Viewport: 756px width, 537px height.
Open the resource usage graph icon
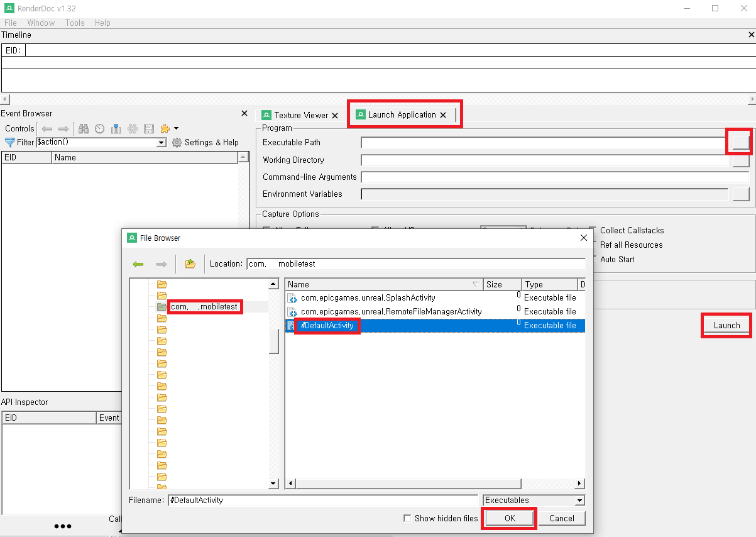point(116,128)
